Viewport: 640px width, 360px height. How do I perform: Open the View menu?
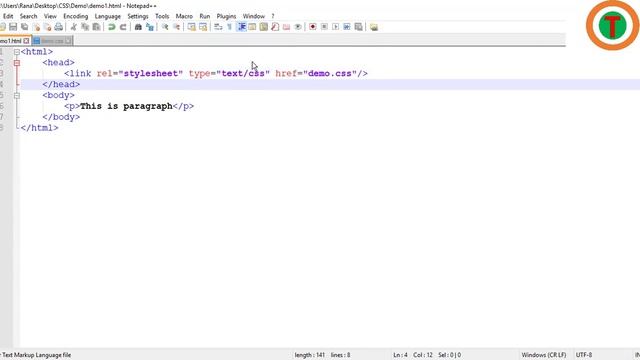(50, 16)
